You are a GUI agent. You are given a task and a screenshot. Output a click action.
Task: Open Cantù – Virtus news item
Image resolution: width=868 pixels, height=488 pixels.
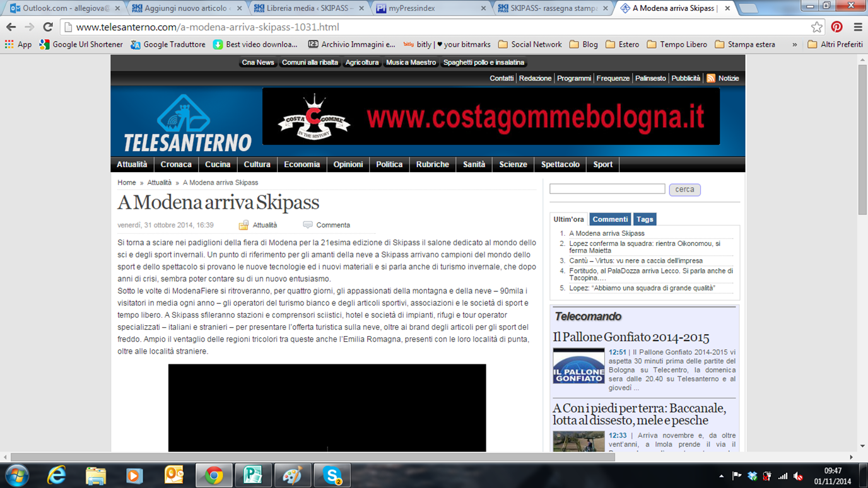(x=636, y=260)
